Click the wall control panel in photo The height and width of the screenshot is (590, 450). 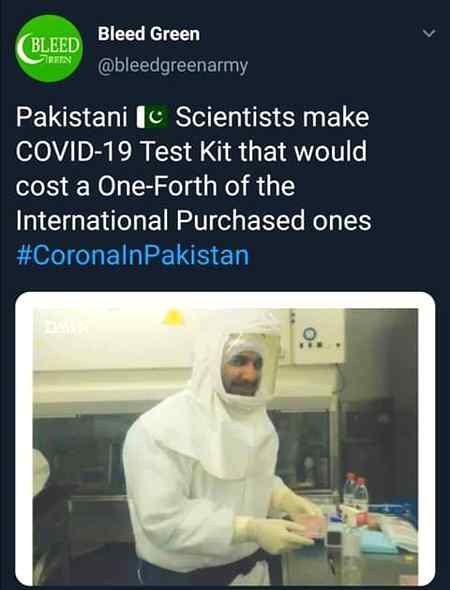pos(317,336)
